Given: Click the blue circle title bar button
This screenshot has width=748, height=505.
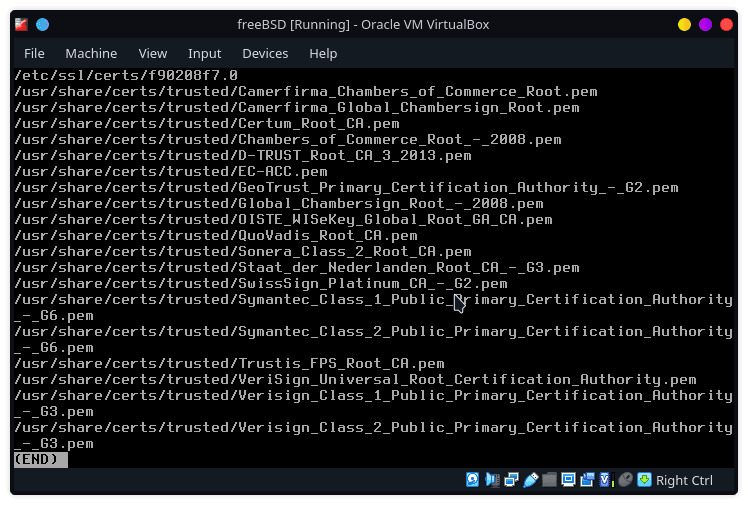Looking at the screenshot, I should click(x=42, y=24).
